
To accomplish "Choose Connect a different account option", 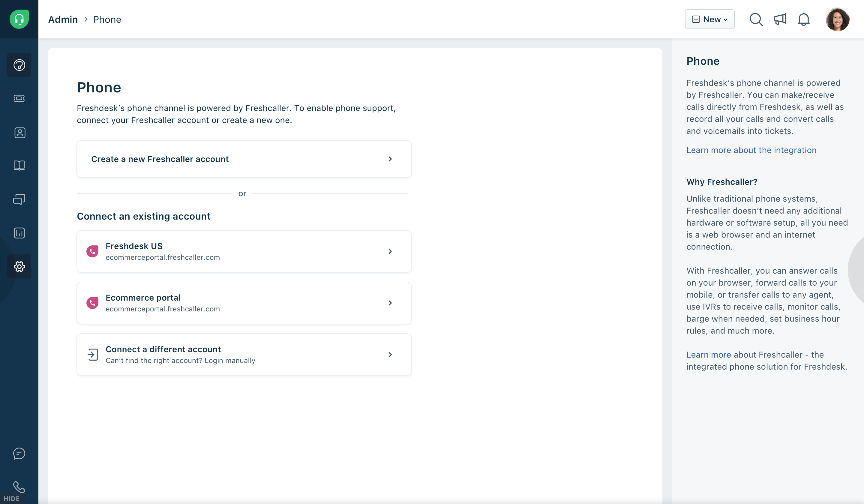I will click(x=244, y=355).
